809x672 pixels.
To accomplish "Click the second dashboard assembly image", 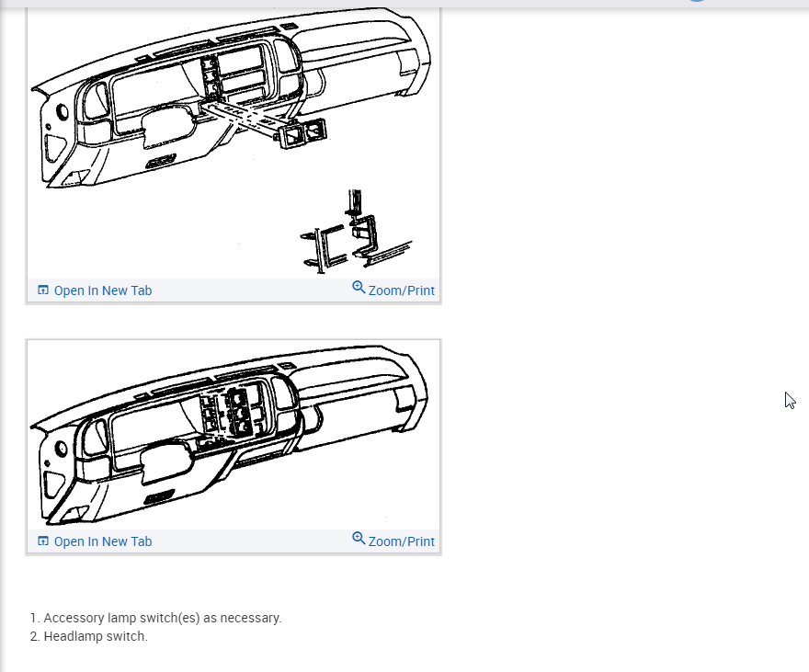I will [234, 435].
